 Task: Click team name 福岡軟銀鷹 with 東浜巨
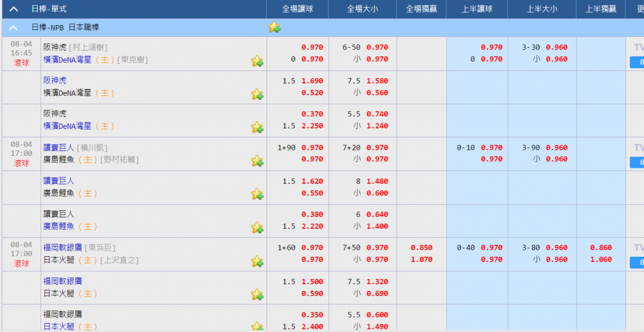pyautogui.click(x=63, y=248)
